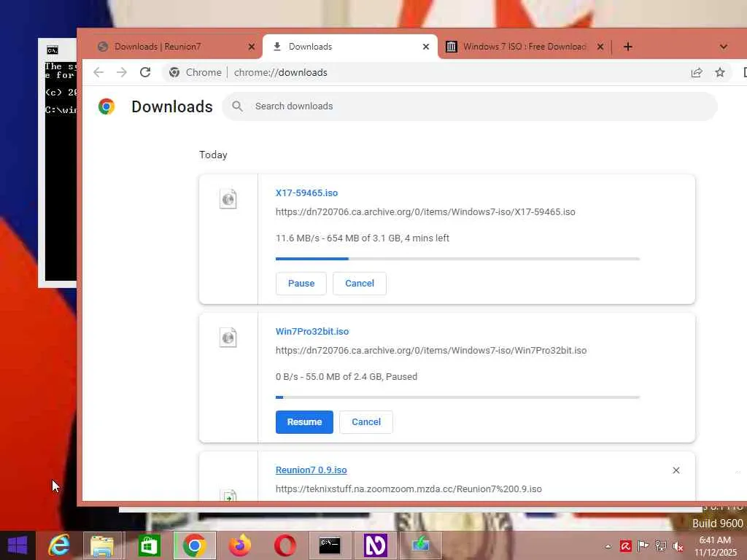The height and width of the screenshot is (560, 747).
Task: Click the green-arrow installer taskbar icon
Action: click(x=421, y=545)
